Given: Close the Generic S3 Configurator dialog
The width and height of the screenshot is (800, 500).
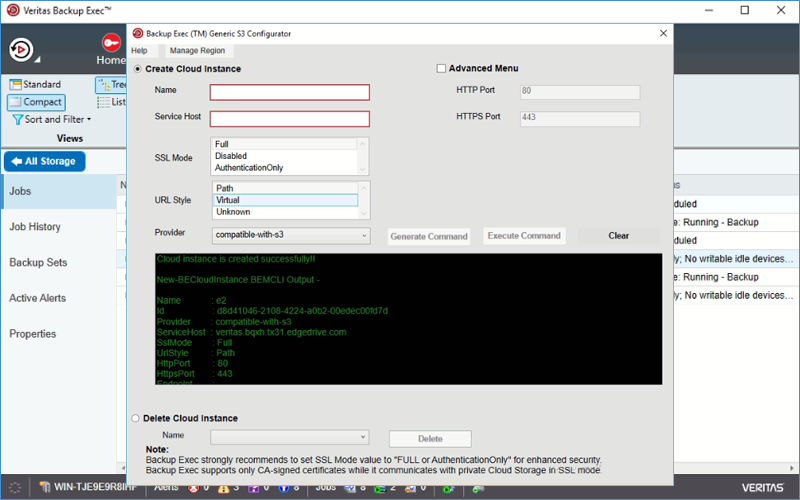Looking at the screenshot, I should 663,33.
